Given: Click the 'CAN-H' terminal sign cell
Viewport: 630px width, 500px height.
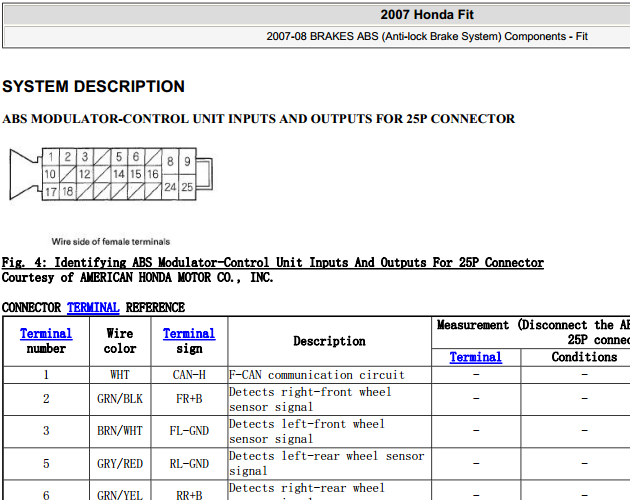Looking at the screenshot, I should [x=189, y=375].
